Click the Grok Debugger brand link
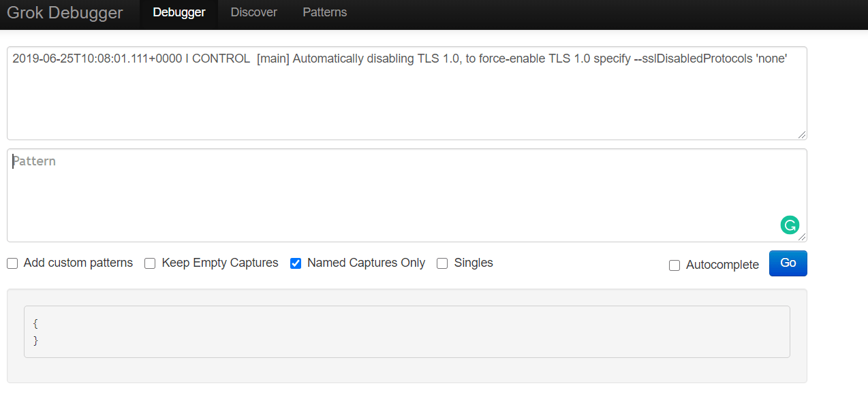Screen dimensions: 868x407 tap(65, 13)
